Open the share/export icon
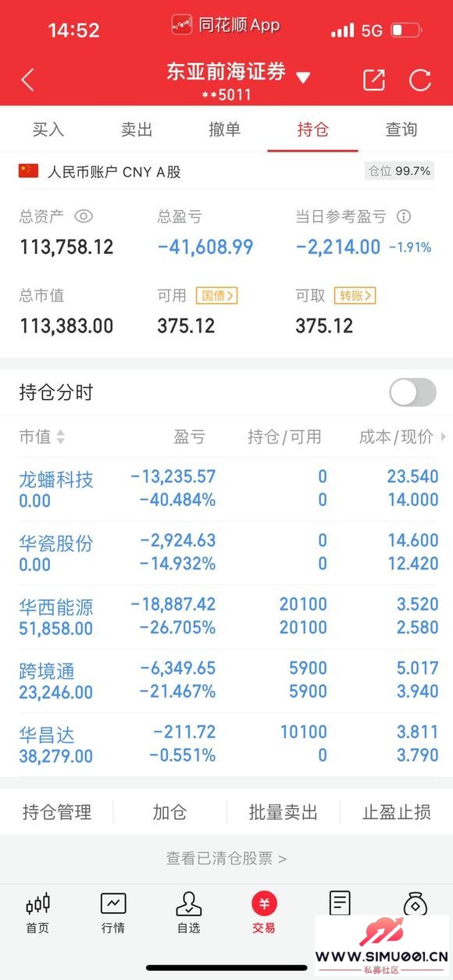Screen dimensions: 453x980 click(374, 80)
